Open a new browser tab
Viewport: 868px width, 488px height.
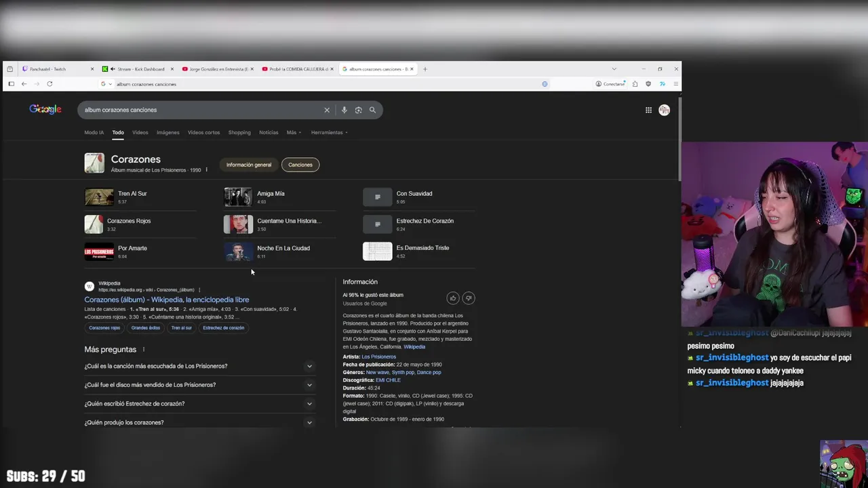coord(425,69)
